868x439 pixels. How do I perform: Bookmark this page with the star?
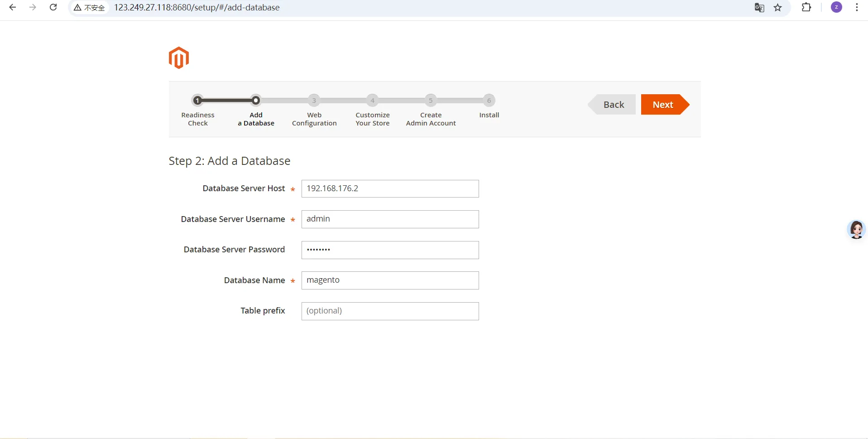click(778, 7)
